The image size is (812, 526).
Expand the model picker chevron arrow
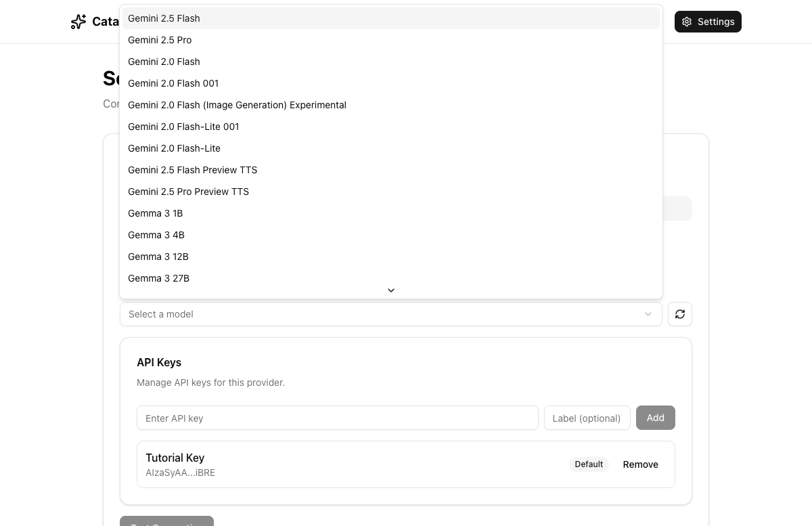coord(648,313)
